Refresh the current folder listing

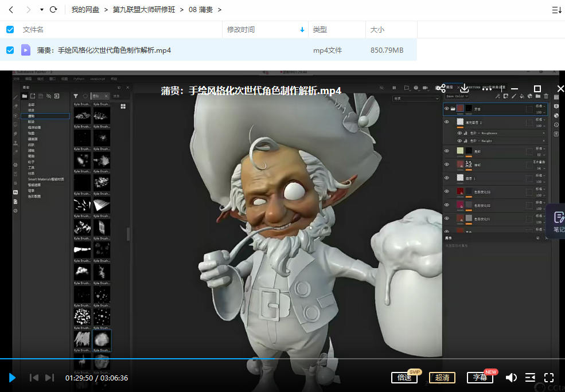(x=53, y=10)
